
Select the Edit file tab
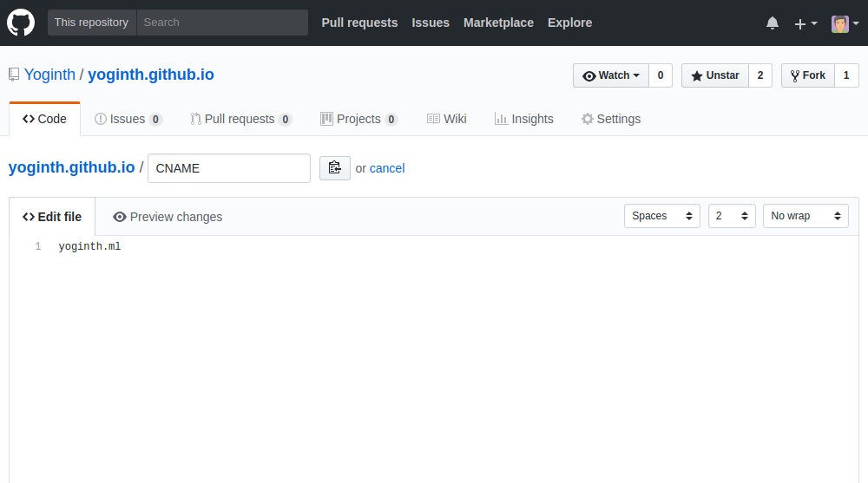tap(52, 217)
